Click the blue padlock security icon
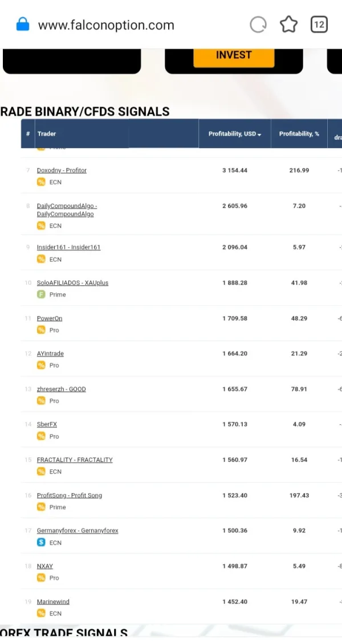342x644 pixels. 23,25
